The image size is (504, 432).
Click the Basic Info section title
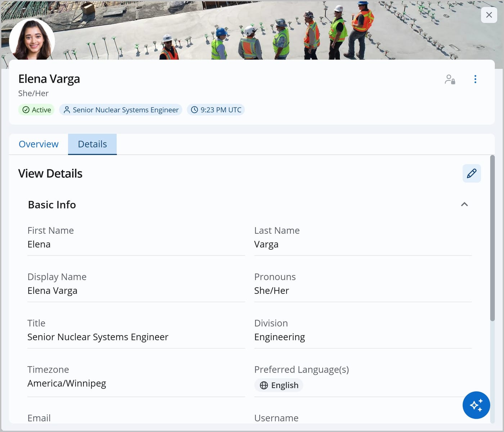pos(52,205)
